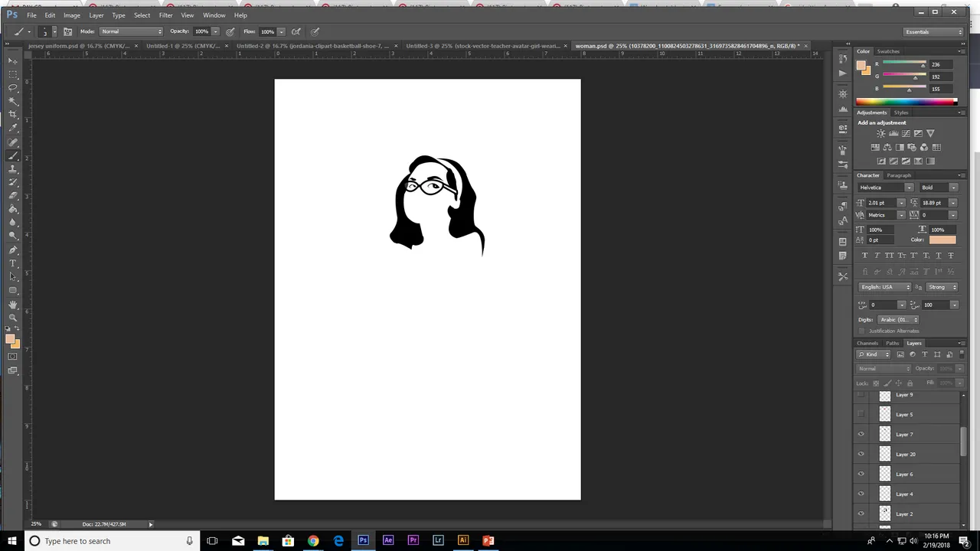The height and width of the screenshot is (551, 980).
Task: Hide Layer 7 visibility eye
Action: point(861,434)
